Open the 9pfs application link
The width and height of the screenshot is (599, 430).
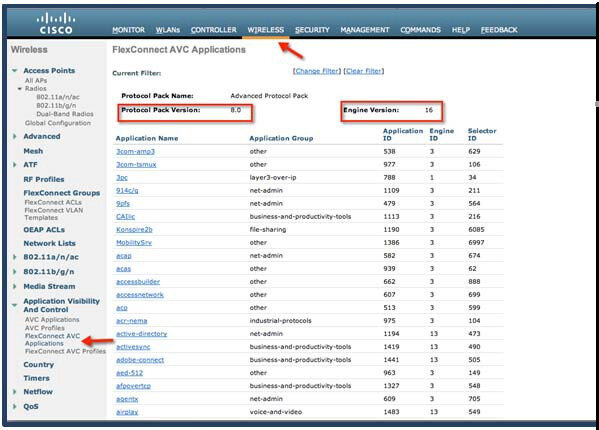click(x=123, y=204)
